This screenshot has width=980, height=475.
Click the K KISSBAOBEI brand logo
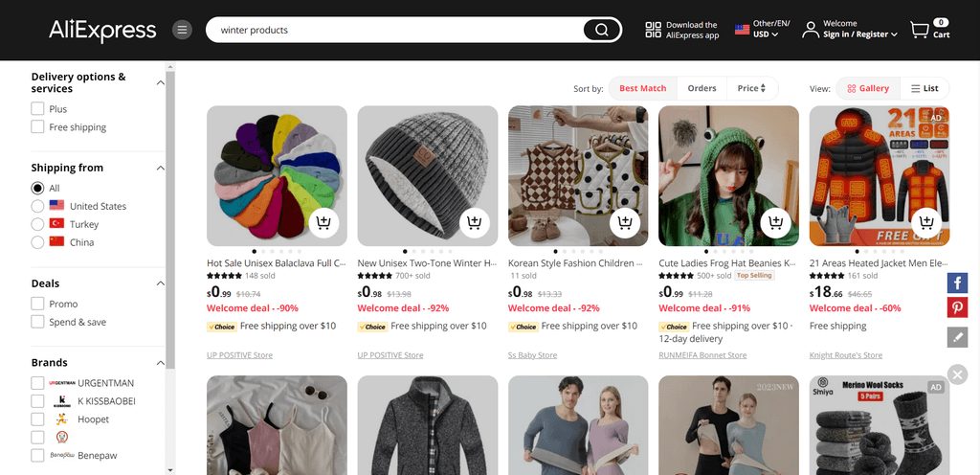[62, 401]
